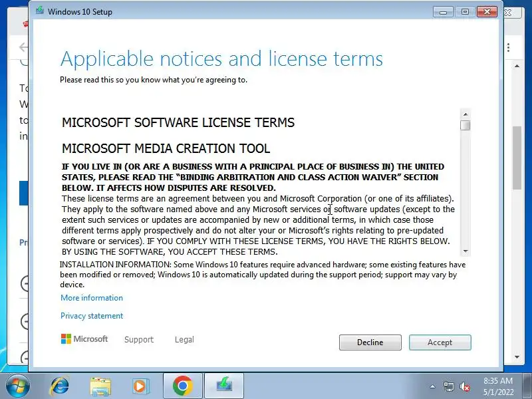Click the muted volume tray icon

pos(464,386)
